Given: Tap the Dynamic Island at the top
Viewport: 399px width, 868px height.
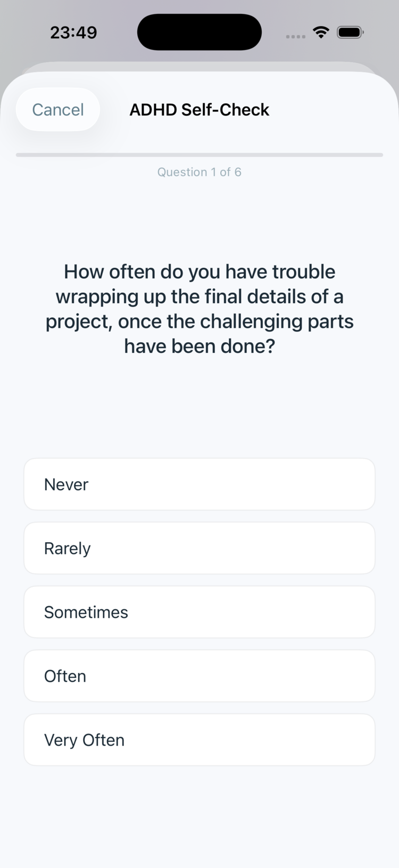Looking at the screenshot, I should (199, 32).
